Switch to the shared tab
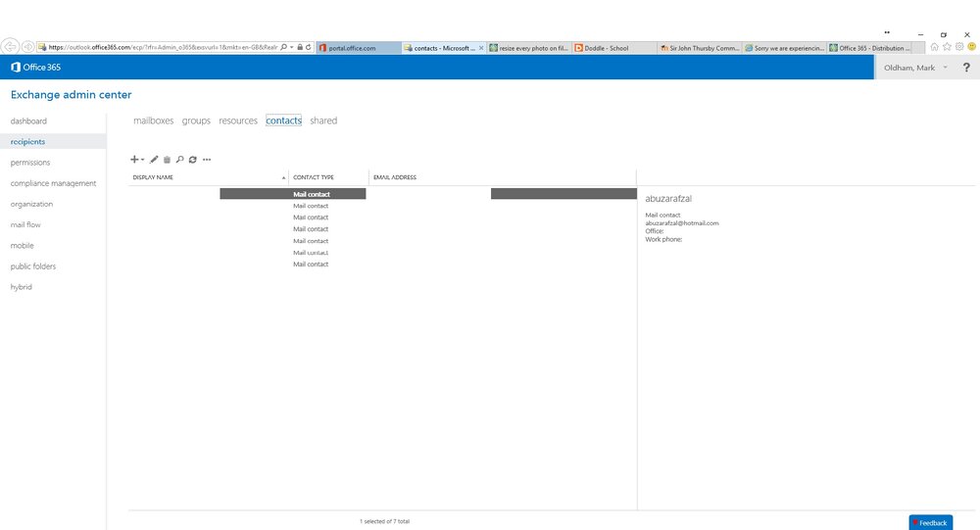The image size is (980, 530). 323,120
